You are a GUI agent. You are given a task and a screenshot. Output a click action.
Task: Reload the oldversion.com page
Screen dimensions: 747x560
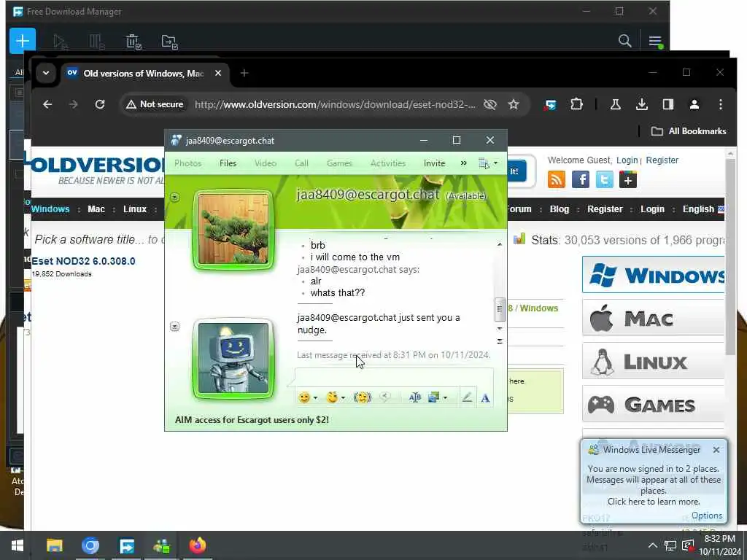[x=99, y=104]
